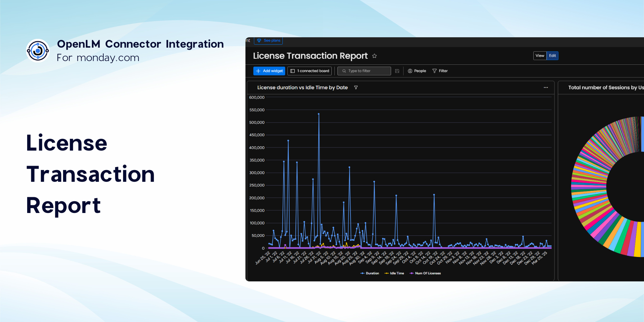Switch dashboard to View mode
644x322 pixels.
[540, 56]
